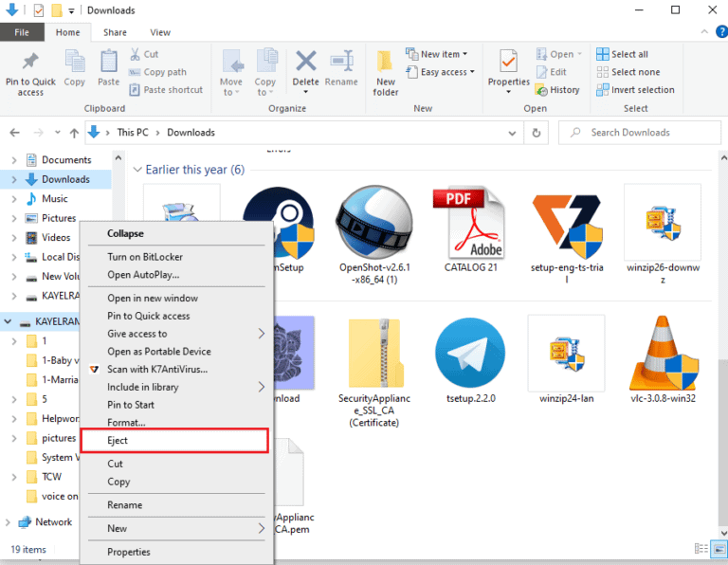This screenshot has height=565, width=728.
Task: Choose Eject from the context menu
Action: tap(174, 441)
